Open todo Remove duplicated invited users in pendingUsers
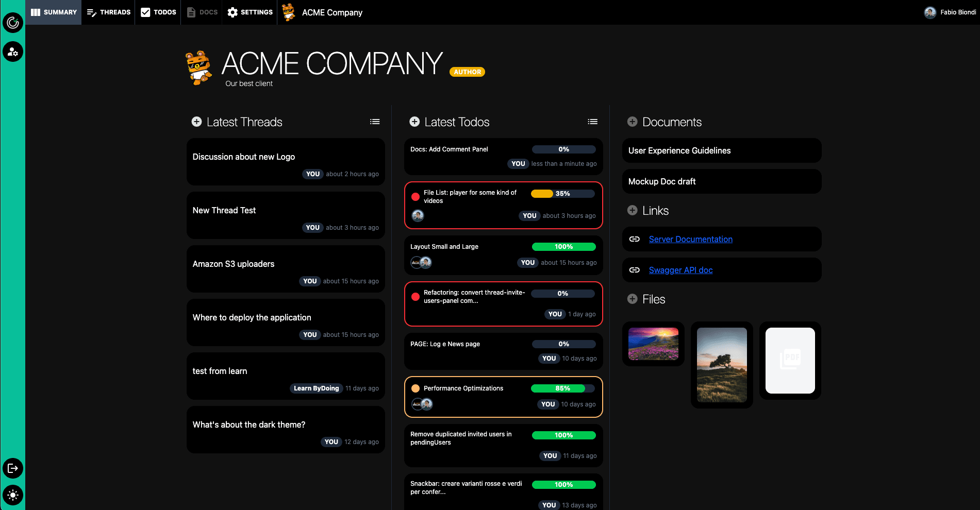980x510 pixels. tap(504, 446)
